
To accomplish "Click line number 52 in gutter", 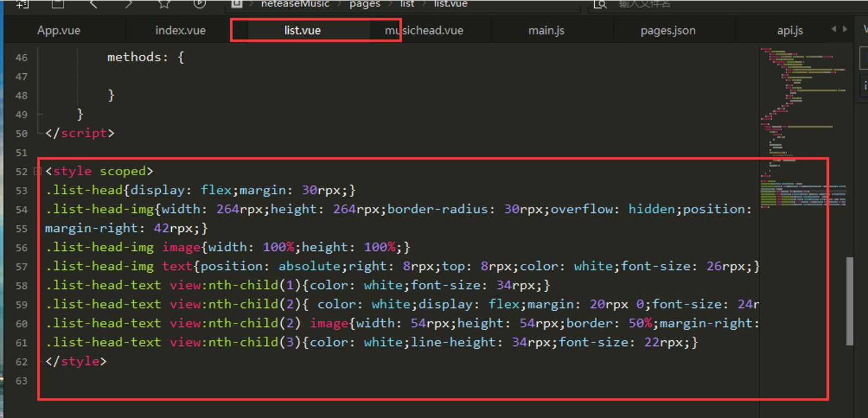I will (21, 172).
